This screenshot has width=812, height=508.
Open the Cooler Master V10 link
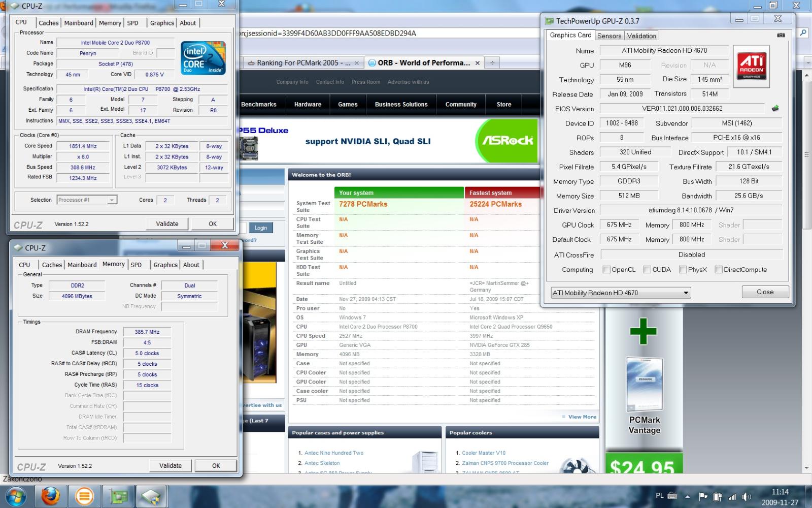484,453
